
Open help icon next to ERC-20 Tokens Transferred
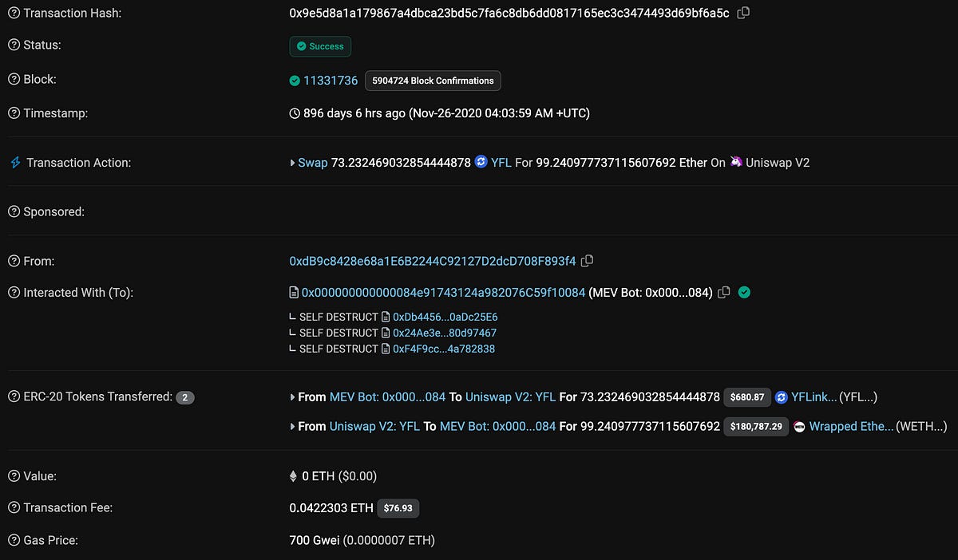coord(14,396)
